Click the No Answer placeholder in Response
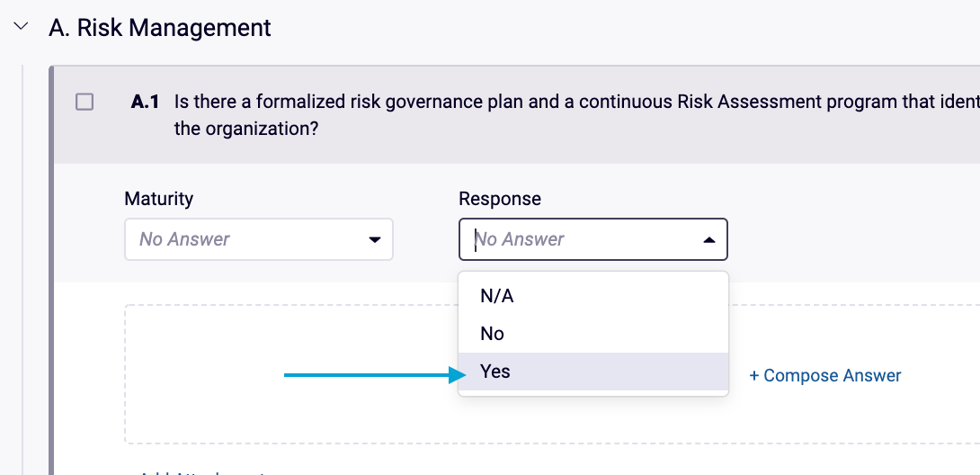 coord(520,239)
